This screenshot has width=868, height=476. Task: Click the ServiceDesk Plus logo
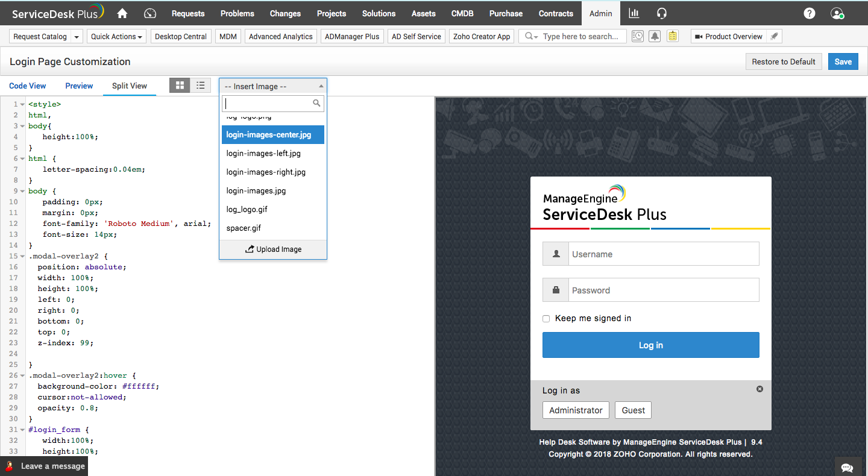[58, 13]
